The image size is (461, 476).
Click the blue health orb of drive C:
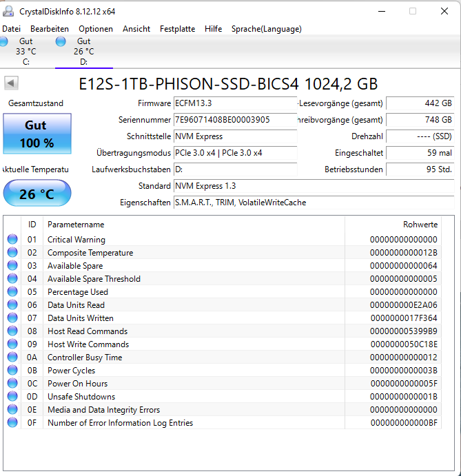(3, 41)
